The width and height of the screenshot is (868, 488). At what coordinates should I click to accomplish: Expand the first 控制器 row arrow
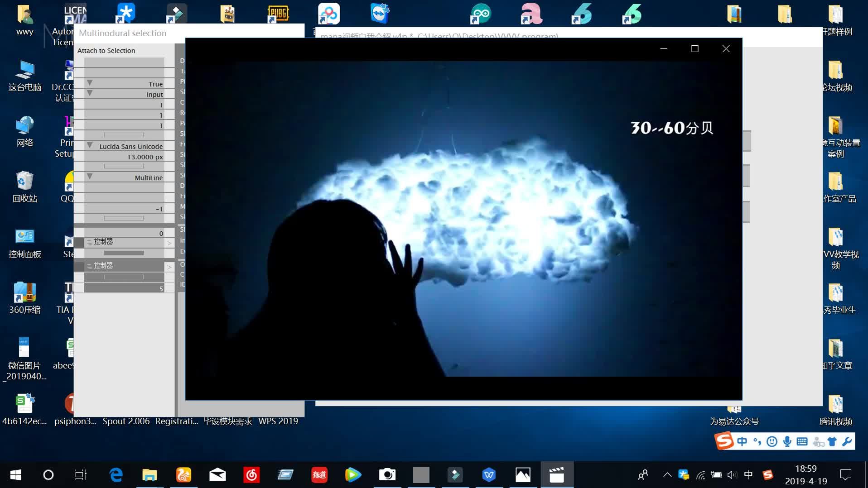pyautogui.click(x=169, y=243)
